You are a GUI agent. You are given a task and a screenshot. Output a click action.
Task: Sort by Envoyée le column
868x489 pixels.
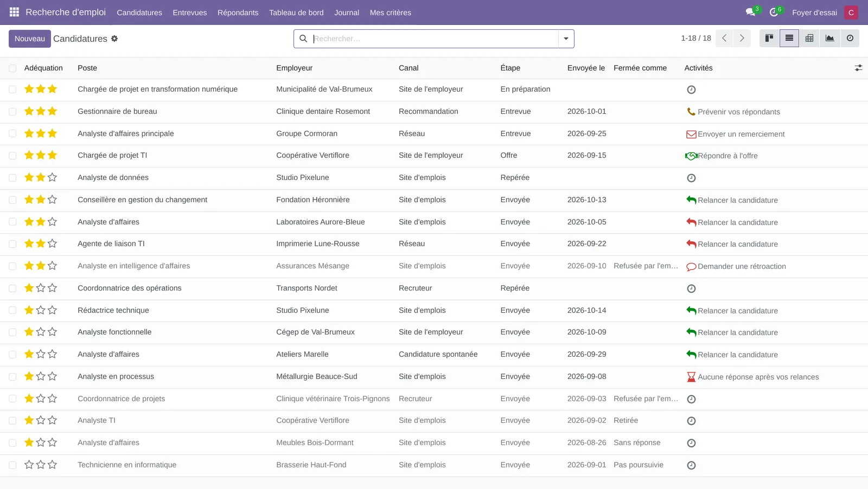[x=586, y=68]
